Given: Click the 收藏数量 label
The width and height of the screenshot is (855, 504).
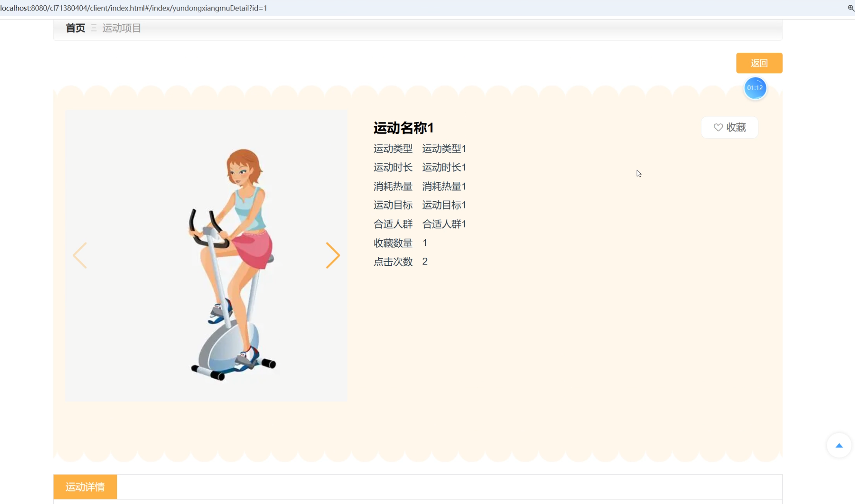Looking at the screenshot, I should click(x=393, y=243).
